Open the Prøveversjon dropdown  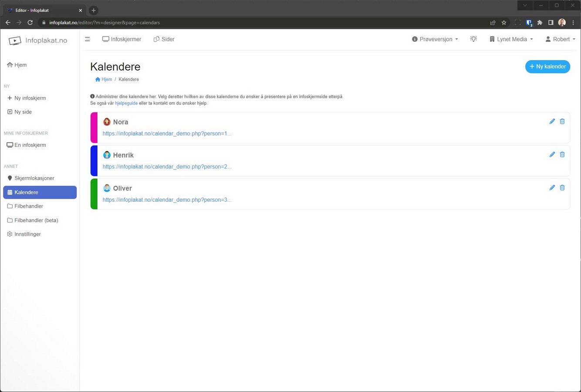435,39
